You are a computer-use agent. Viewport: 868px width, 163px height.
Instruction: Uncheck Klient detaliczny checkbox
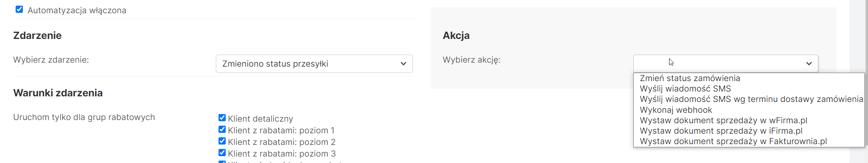tap(222, 118)
